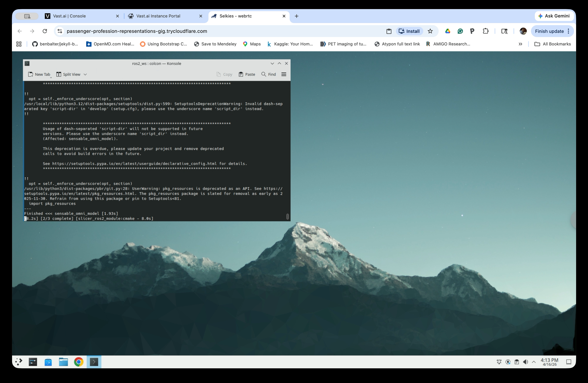The height and width of the screenshot is (383, 588).
Task: Expand the hidden system tray icons chevron
Action: coord(534,362)
